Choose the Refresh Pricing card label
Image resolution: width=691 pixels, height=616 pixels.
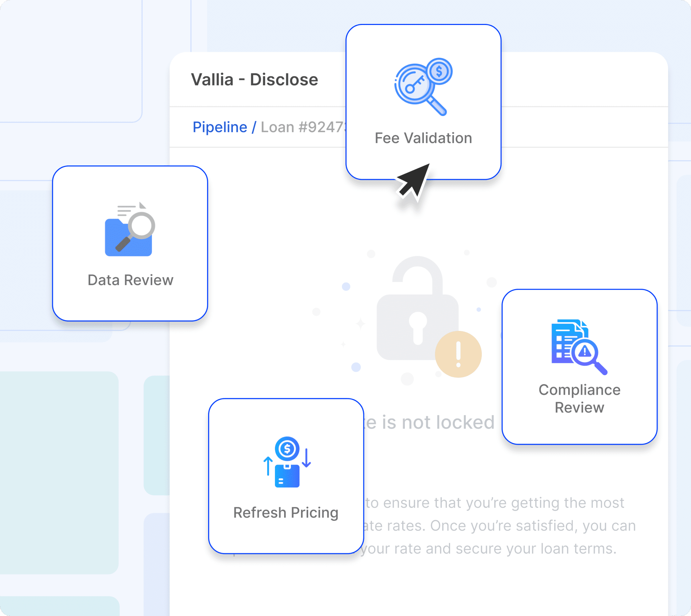pos(286,512)
